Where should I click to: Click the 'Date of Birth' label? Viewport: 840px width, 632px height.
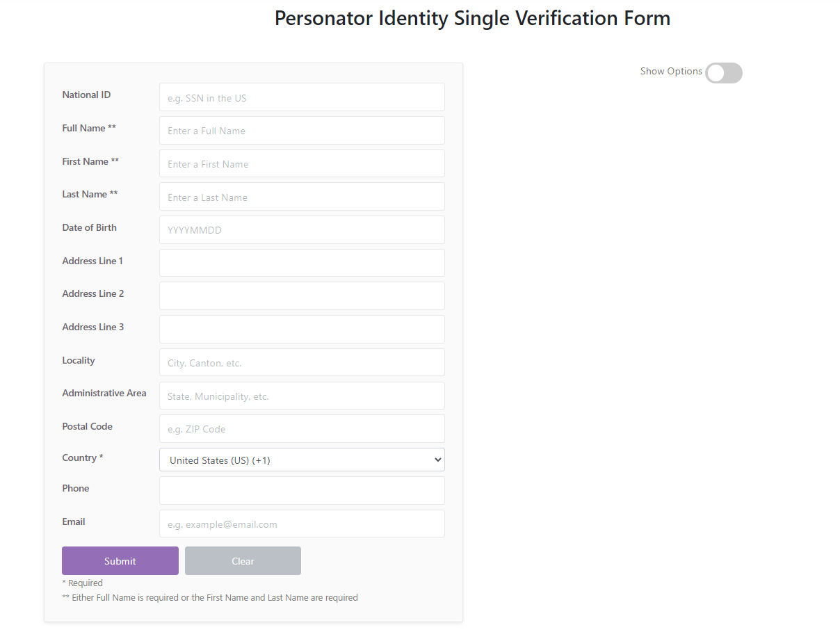(x=90, y=228)
